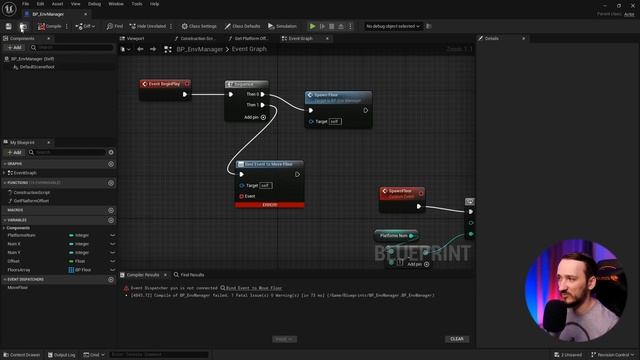Open Class Defaults
Viewport: 640px width, 360px height.
pos(242,26)
